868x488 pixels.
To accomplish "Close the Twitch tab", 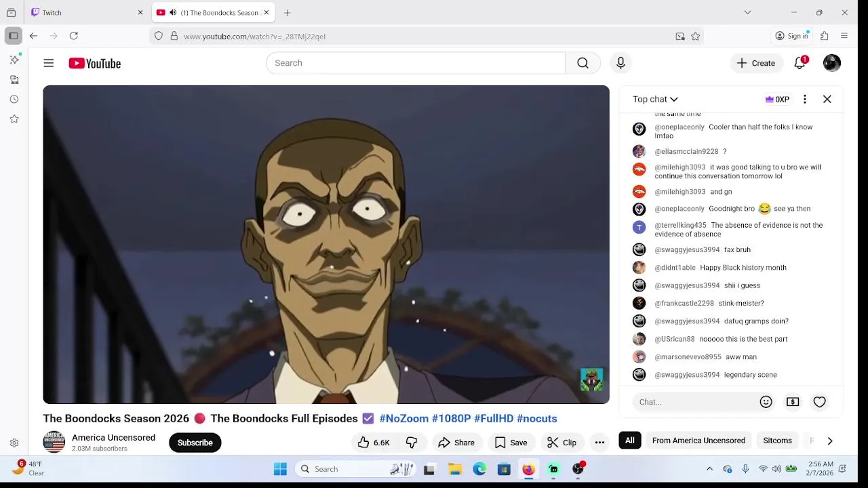I will point(140,12).
